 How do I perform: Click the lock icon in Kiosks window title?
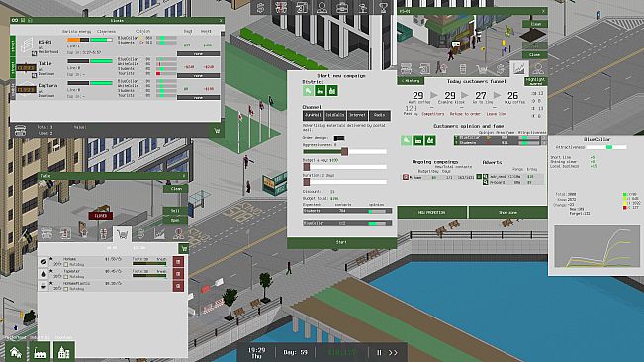pos(30,20)
